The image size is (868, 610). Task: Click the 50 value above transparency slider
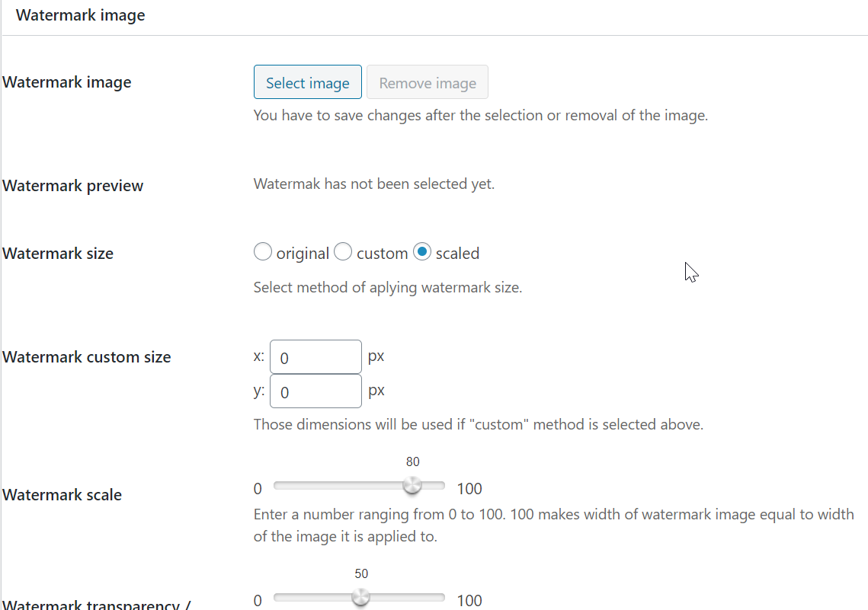click(x=361, y=573)
